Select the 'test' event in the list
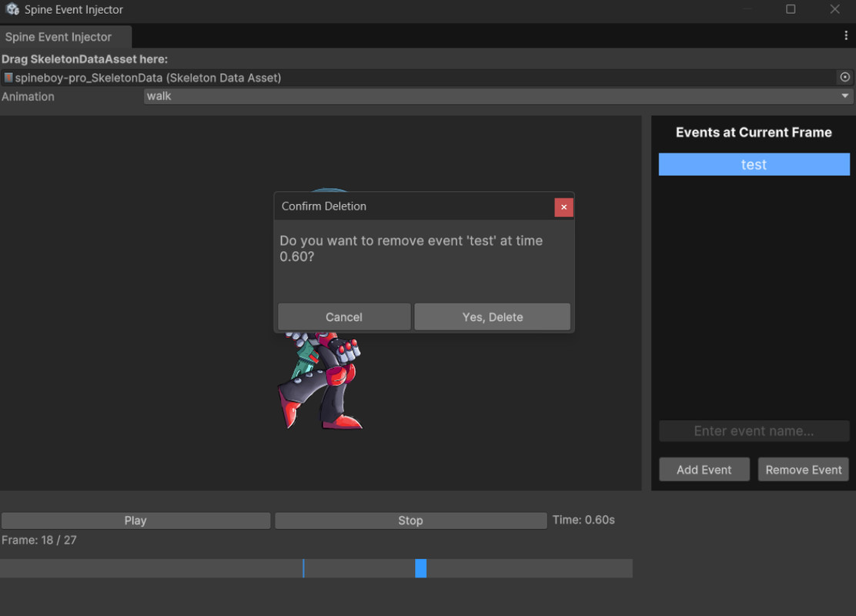 754,164
